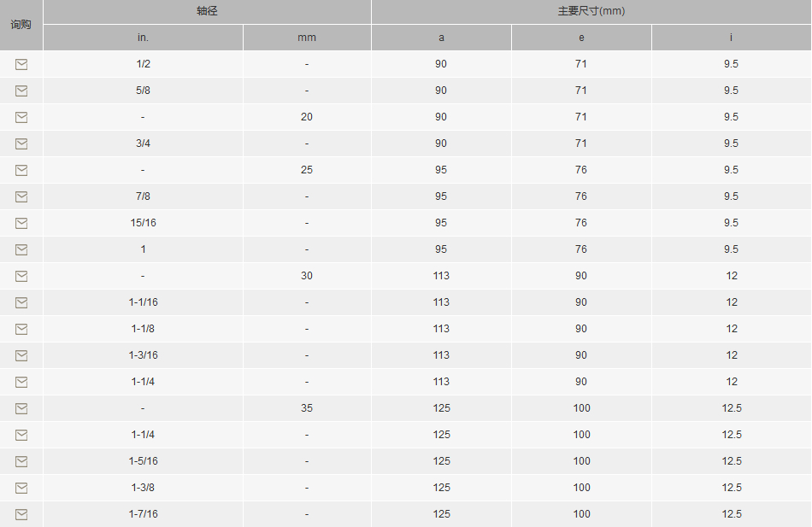This screenshot has width=812, height=527.
Task: Click inquiry envelope icon for 5/8 inch row
Action: tap(21, 91)
